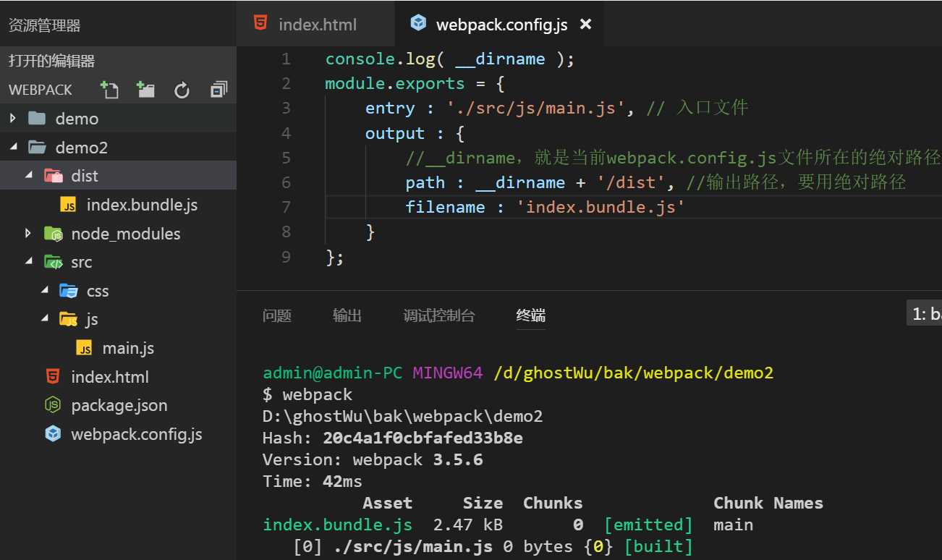The width and height of the screenshot is (942, 560).
Task: Click the terminal path /d/ghostWu/bak/webpack/demo2
Action: click(x=633, y=373)
